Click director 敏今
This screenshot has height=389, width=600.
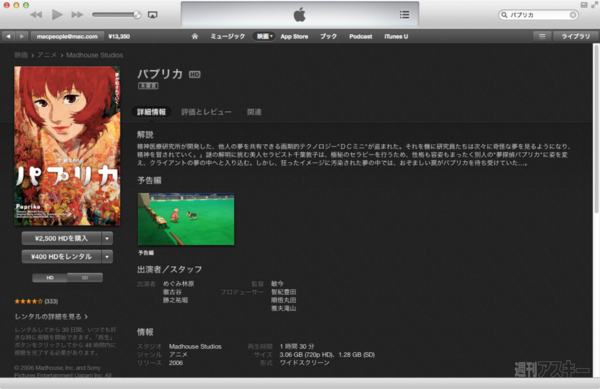click(x=277, y=284)
